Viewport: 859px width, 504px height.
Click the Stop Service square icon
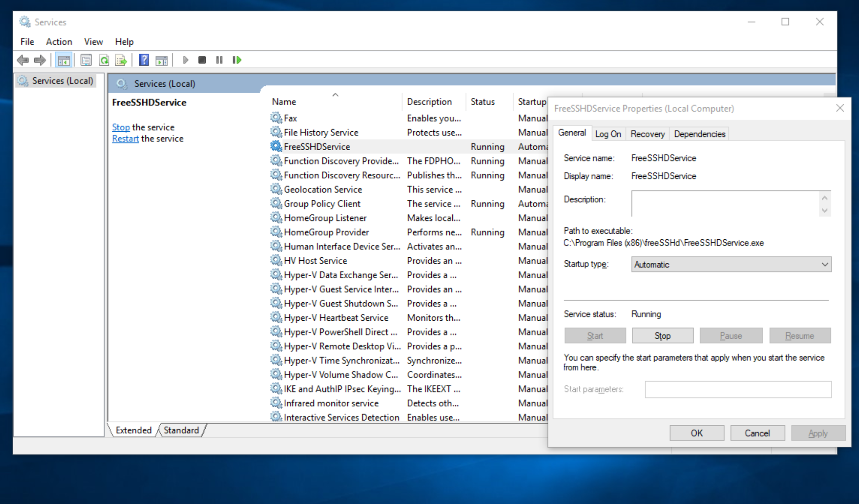[202, 60]
